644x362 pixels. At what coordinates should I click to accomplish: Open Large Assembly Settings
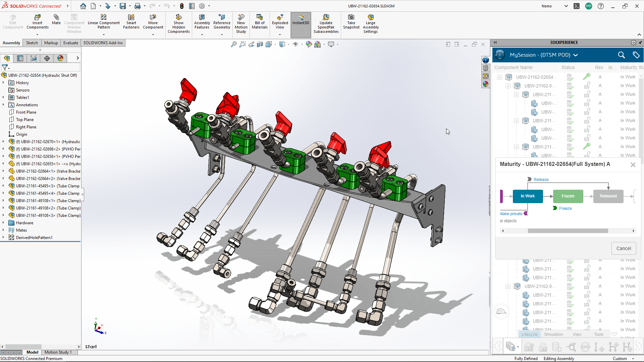pos(371,23)
